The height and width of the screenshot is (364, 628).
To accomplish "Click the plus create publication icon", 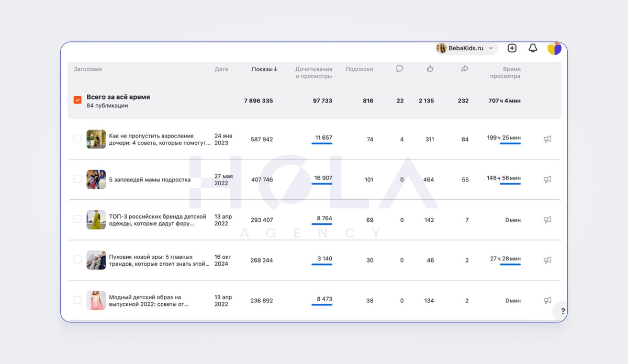I will click(x=512, y=48).
